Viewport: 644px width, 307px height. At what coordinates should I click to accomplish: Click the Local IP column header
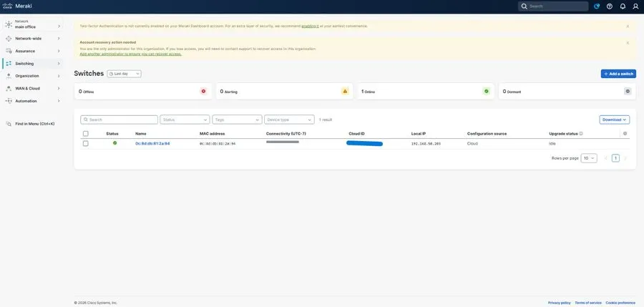pyautogui.click(x=419, y=134)
